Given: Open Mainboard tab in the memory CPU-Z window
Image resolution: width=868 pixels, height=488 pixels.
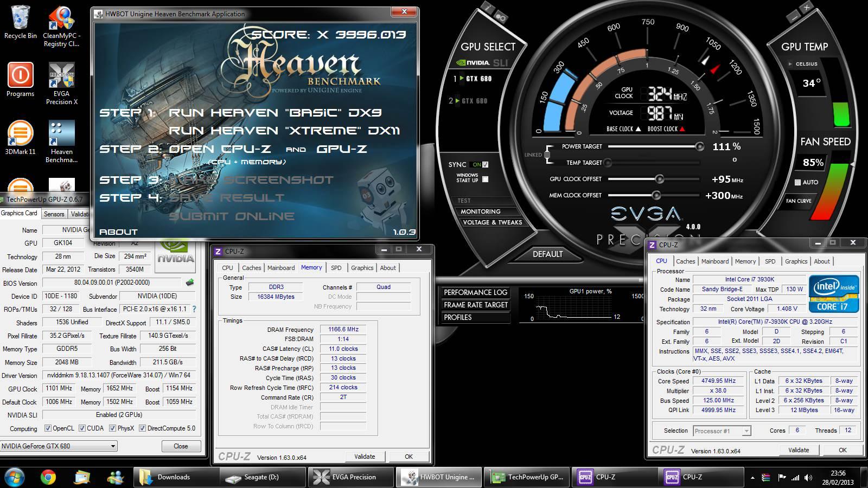Looking at the screenshot, I should click(281, 268).
